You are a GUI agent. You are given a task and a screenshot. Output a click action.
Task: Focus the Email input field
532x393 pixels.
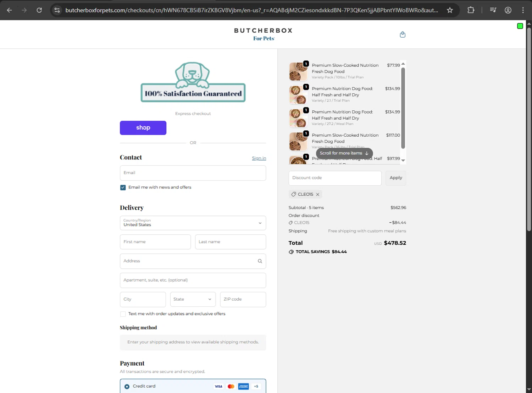(x=193, y=173)
